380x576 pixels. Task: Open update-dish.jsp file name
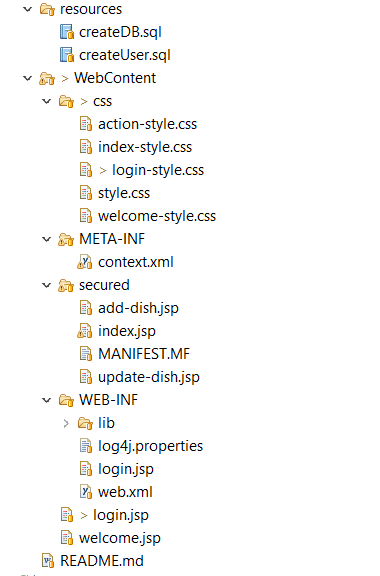(149, 377)
